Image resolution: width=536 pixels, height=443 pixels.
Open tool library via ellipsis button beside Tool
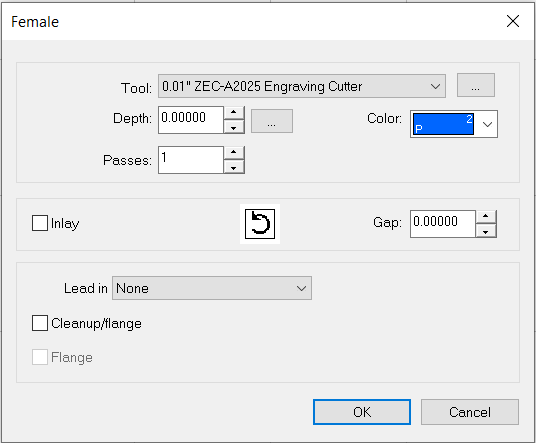point(475,85)
